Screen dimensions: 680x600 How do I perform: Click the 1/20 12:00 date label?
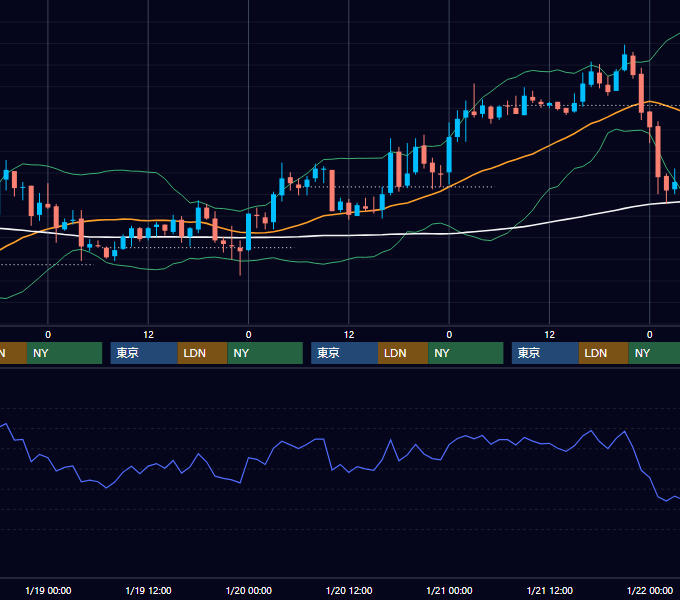coord(349,590)
